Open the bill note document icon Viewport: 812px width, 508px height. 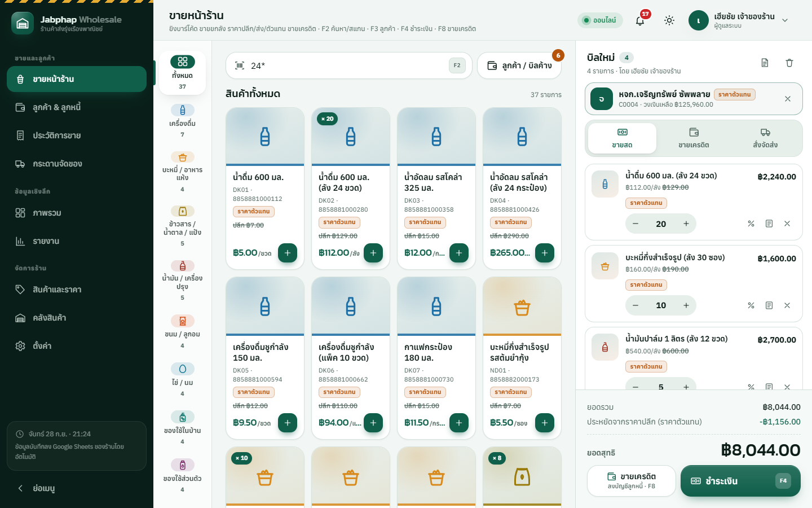tap(765, 63)
